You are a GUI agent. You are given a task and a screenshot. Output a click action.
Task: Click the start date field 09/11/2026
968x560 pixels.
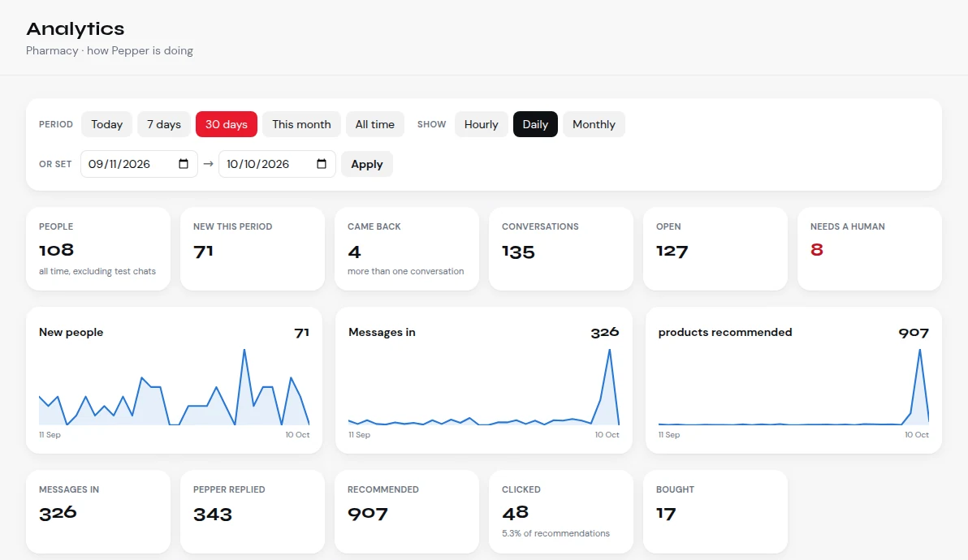[139, 164]
